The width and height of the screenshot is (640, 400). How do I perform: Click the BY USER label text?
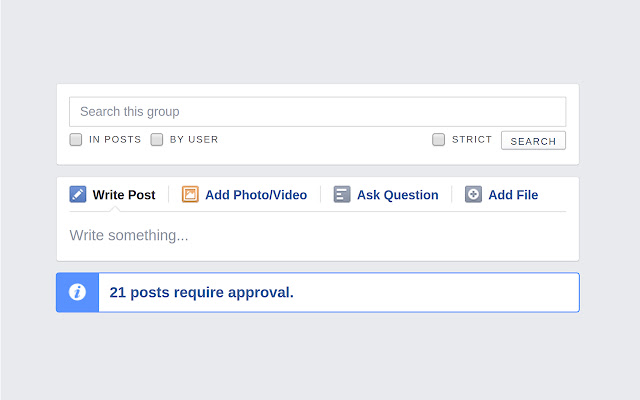pyautogui.click(x=194, y=140)
